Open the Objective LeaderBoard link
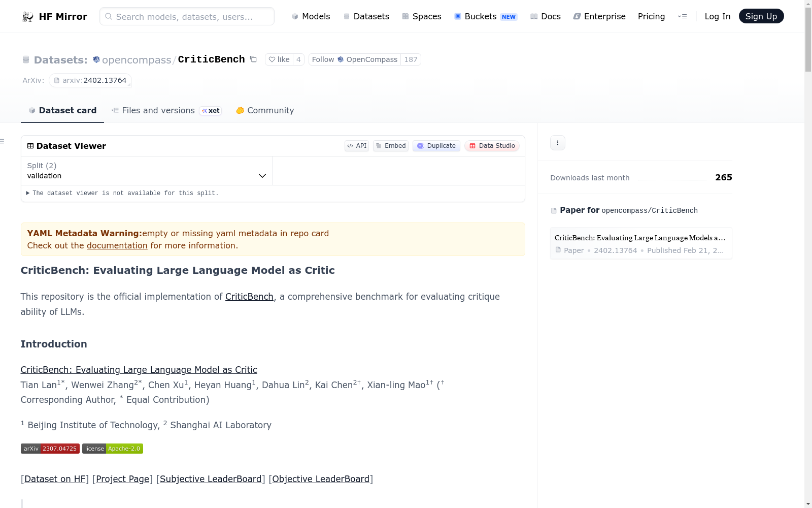The height and width of the screenshot is (508, 812). tap(321, 479)
